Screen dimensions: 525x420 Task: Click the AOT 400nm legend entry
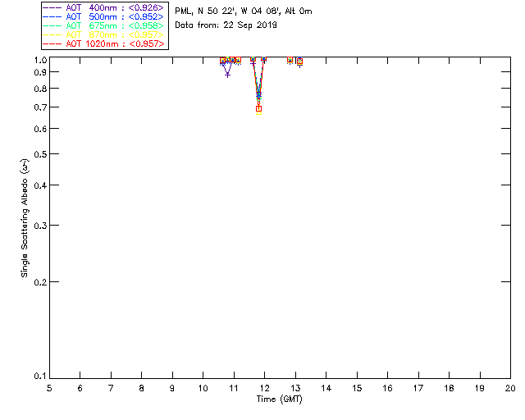(103, 7)
